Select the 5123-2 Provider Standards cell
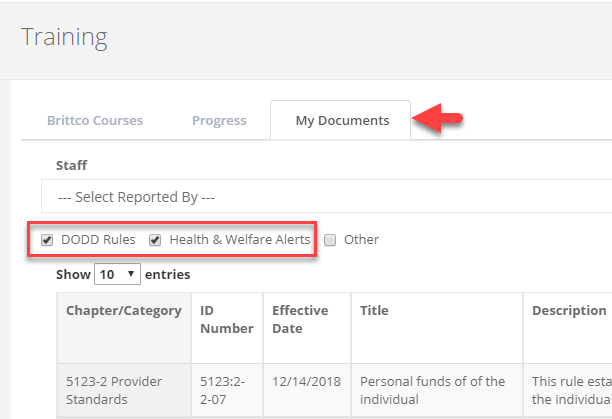This screenshot has width=612, height=419. pos(113,389)
